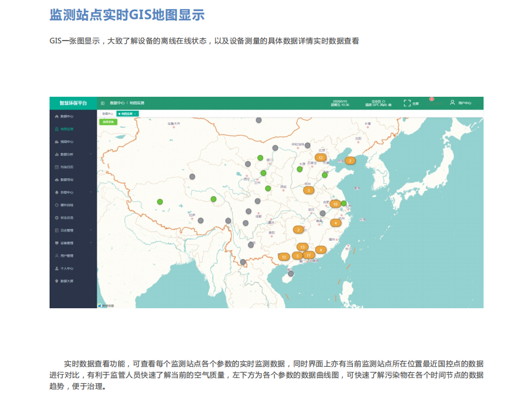
Task: Toggle sidebar collapse icon beside breadcrumb
Action: (102, 103)
